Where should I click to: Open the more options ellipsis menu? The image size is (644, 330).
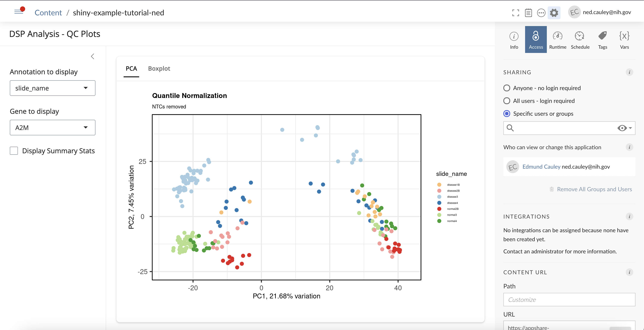click(x=541, y=13)
